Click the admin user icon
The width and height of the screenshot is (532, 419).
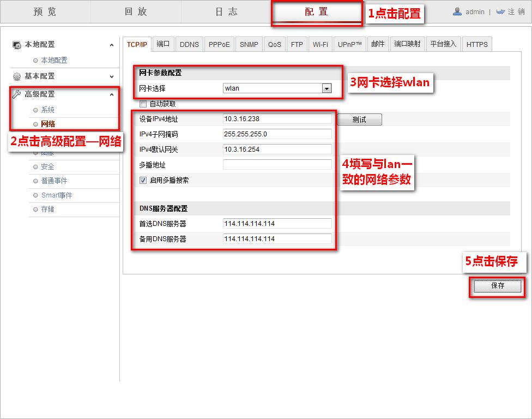tap(457, 11)
